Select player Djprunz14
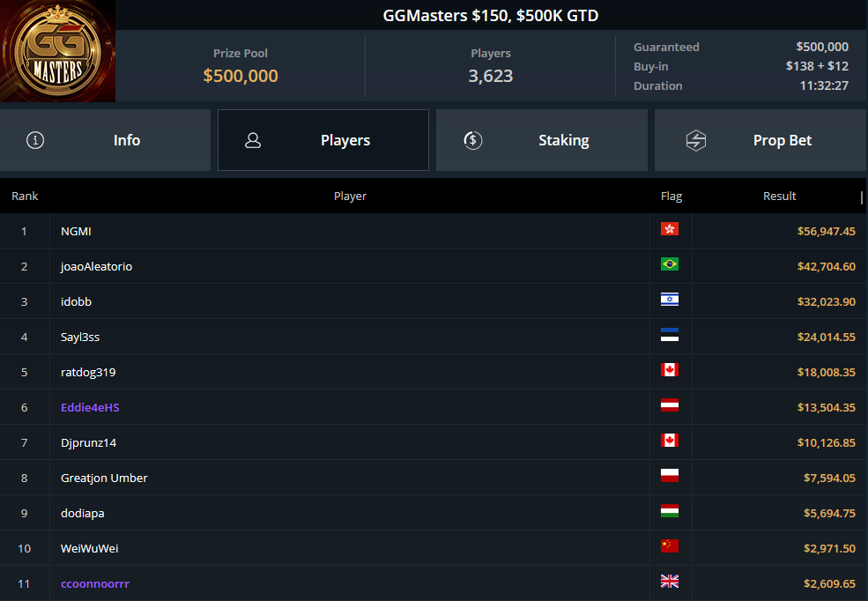Viewport: 868px width, 601px height. click(x=89, y=442)
